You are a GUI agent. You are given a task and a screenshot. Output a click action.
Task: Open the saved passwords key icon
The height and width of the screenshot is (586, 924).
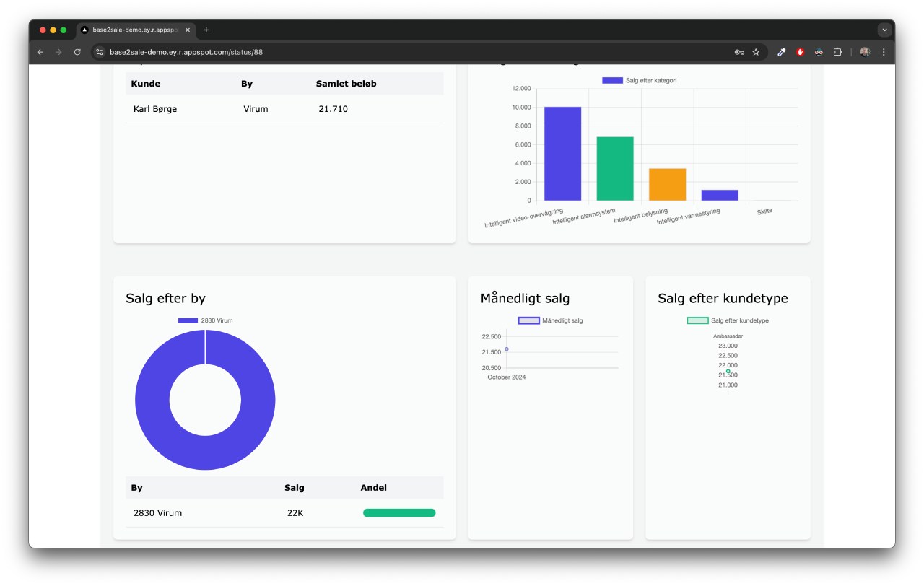pyautogui.click(x=739, y=52)
